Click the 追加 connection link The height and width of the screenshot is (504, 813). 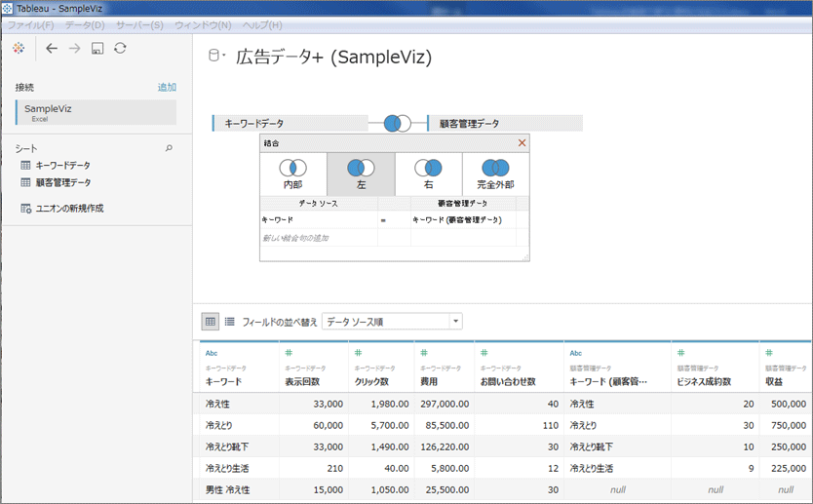tap(167, 87)
